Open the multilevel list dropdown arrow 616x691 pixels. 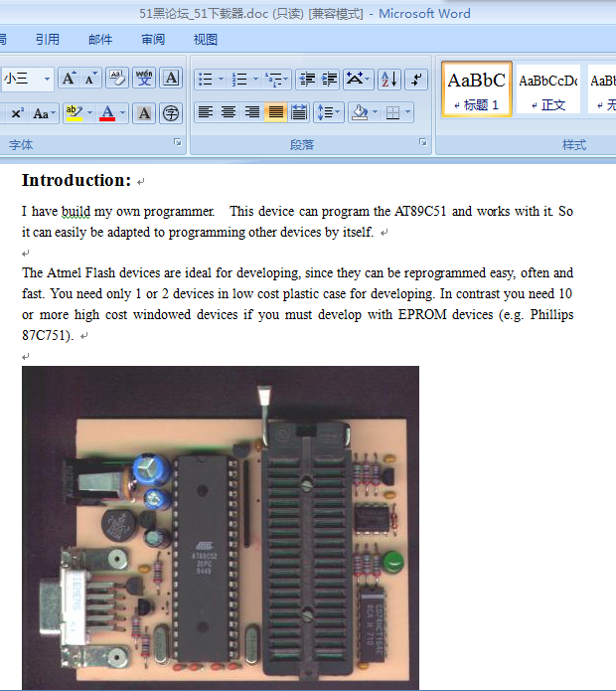click(286, 80)
